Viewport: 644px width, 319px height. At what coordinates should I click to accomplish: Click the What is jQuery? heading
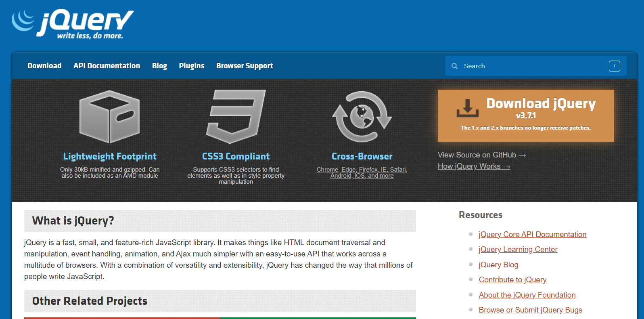[x=73, y=221]
